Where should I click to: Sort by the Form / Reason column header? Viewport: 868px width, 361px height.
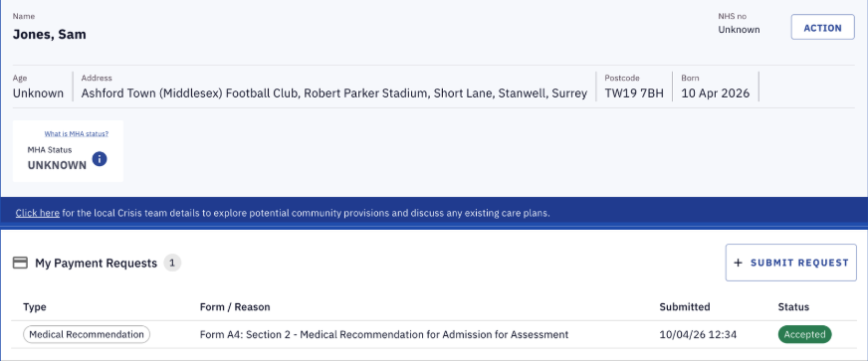coord(235,307)
